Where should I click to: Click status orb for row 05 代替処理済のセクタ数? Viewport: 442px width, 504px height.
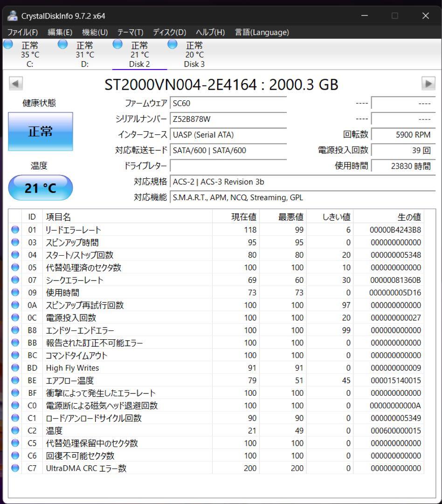tap(15, 267)
